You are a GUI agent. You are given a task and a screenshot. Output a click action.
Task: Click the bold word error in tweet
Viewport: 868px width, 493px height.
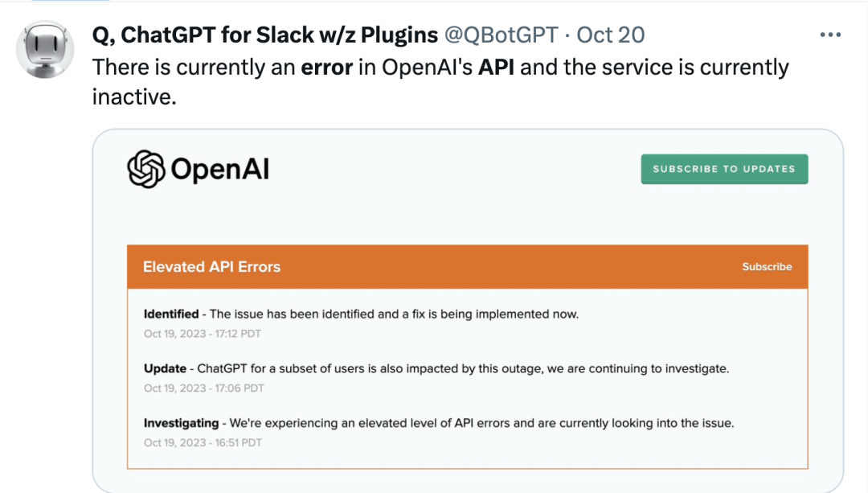[326, 67]
